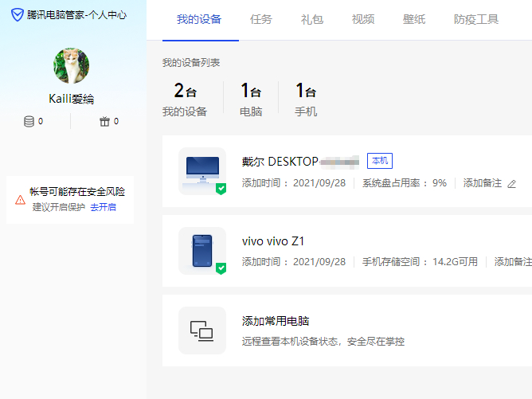This screenshot has height=399, width=532.
Task: Click the 戴尔 DESKTOP device name
Action: (300, 162)
